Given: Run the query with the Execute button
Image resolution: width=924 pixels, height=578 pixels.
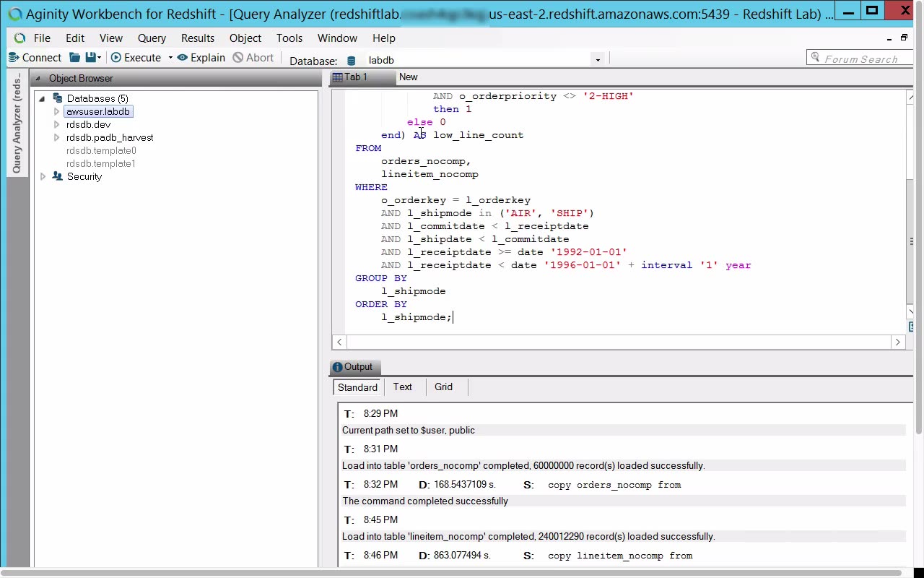Looking at the screenshot, I should 136,58.
